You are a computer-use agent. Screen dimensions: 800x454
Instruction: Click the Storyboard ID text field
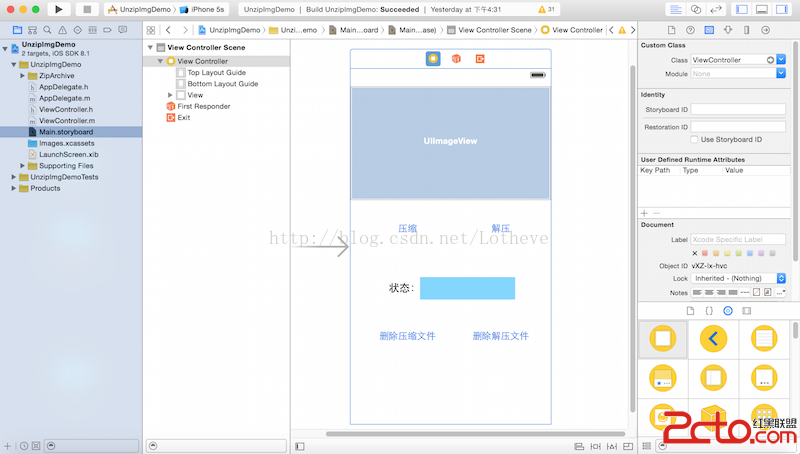[x=738, y=109]
